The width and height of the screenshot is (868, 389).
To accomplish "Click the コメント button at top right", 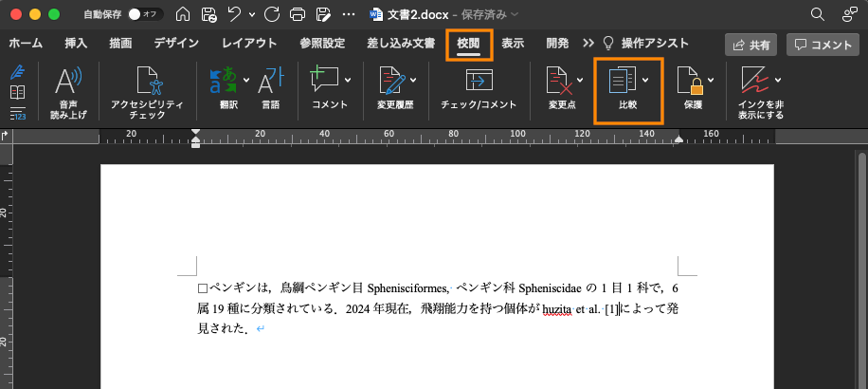I will (824, 45).
